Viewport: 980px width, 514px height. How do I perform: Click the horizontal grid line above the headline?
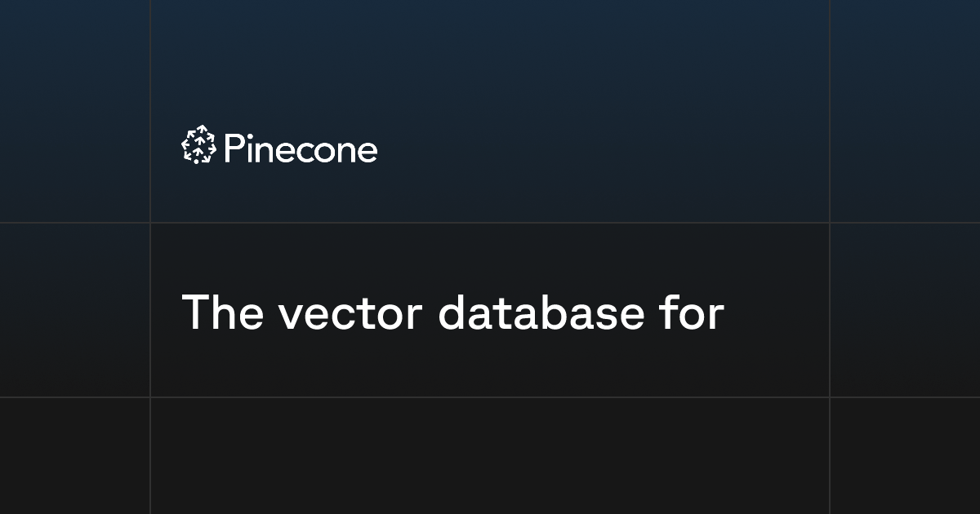coord(490,223)
